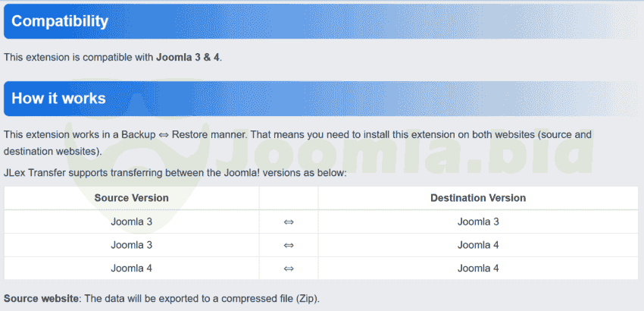The image size is (644, 311).
Task: Click the source "Joomla 4" cell in the last row
Action: tap(131, 268)
